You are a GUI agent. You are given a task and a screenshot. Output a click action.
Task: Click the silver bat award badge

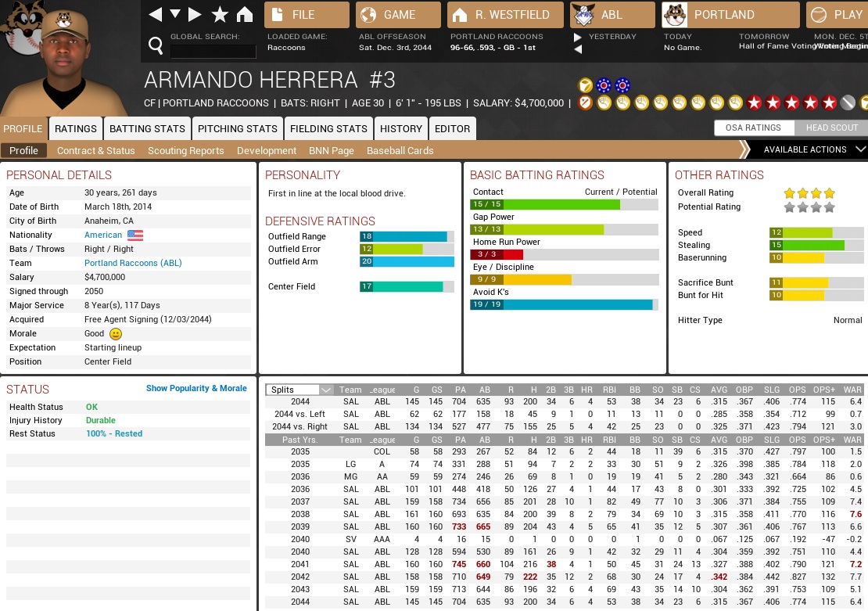(x=848, y=102)
